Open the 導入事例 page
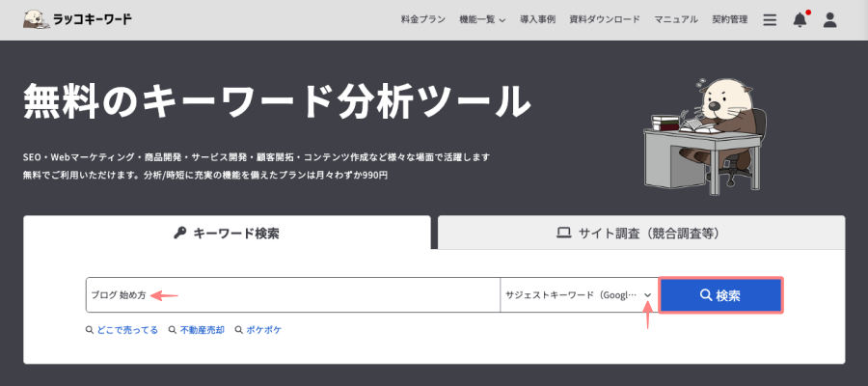 [x=537, y=20]
